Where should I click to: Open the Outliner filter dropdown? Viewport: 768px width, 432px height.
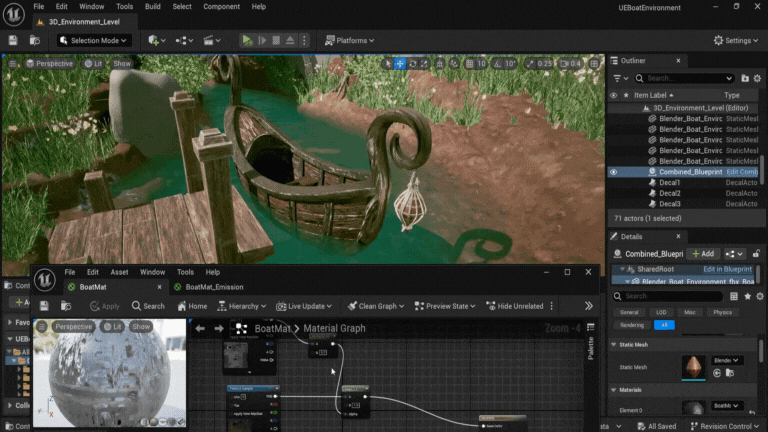click(x=621, y=78)
